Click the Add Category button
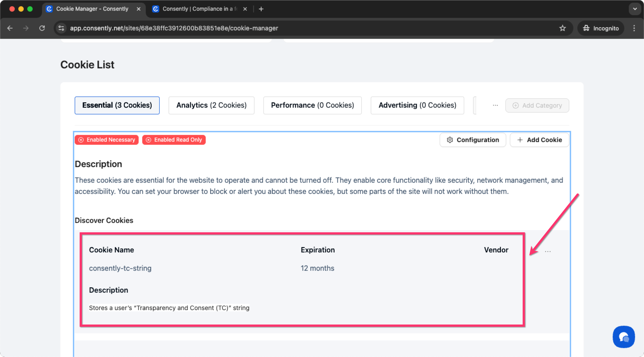 pyautogui.click(x=537, y=105)
